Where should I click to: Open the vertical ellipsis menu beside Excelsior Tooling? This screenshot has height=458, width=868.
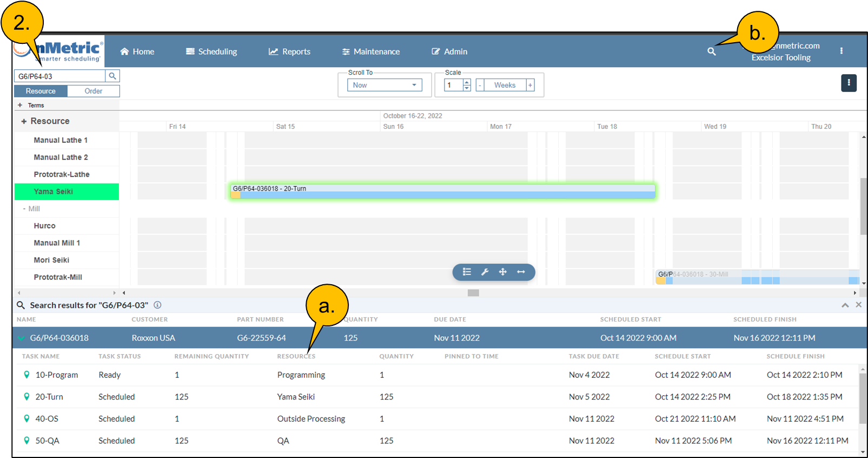(841, 51)
